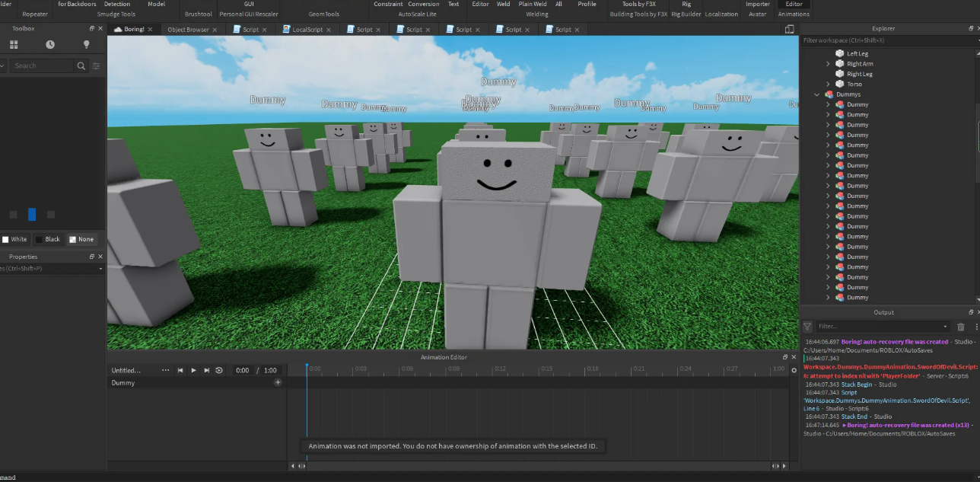Toggle animation looping button
The width and height of the screenshot is (980, 482).
pyautogui.click(x=219, y=370)
